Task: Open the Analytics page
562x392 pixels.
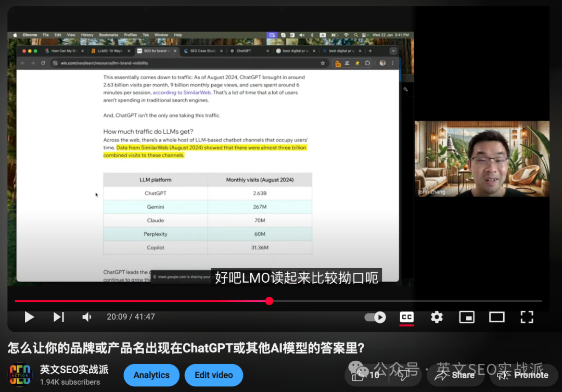Action: (x=151, y=375)
